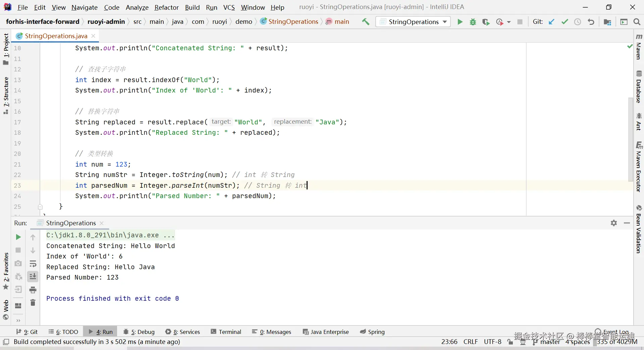644x350 pixels.
Task: Open Search Everywhere magnifier icon
Action: click(x=637, y=22)
